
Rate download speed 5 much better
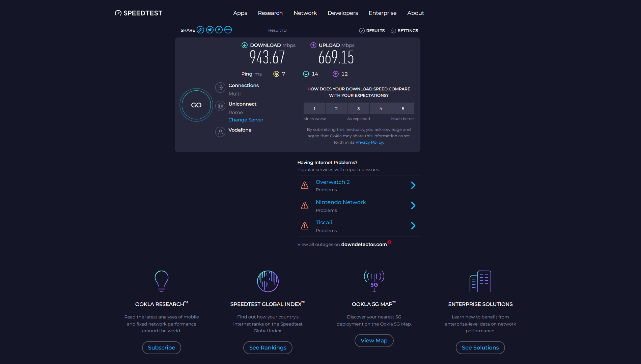[403, 108]
